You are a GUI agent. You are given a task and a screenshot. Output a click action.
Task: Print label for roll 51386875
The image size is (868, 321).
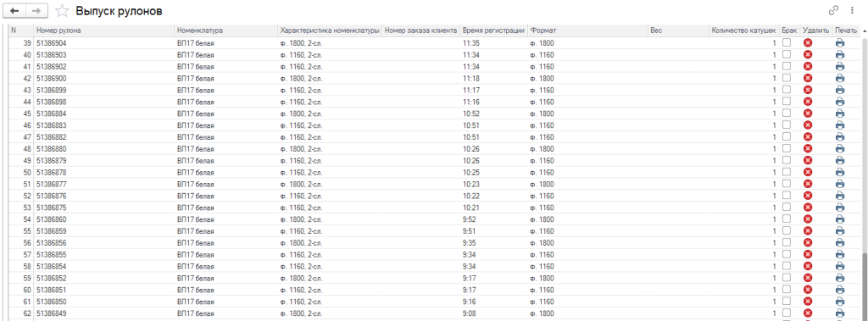pos(840,207)
